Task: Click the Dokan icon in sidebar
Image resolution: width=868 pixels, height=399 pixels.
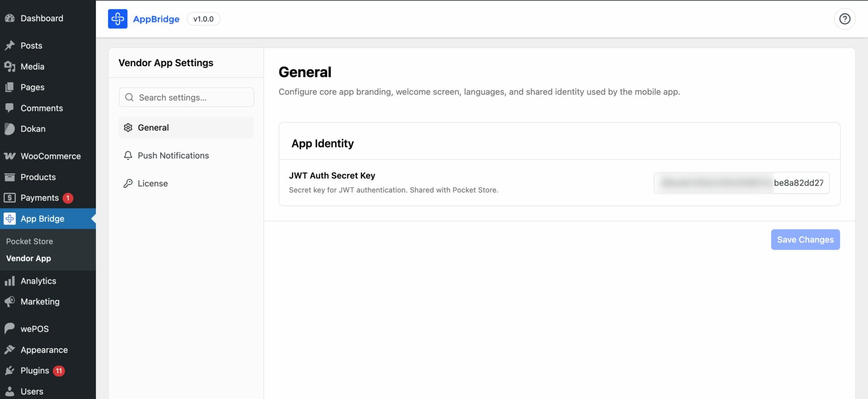Action: (10, 129)
